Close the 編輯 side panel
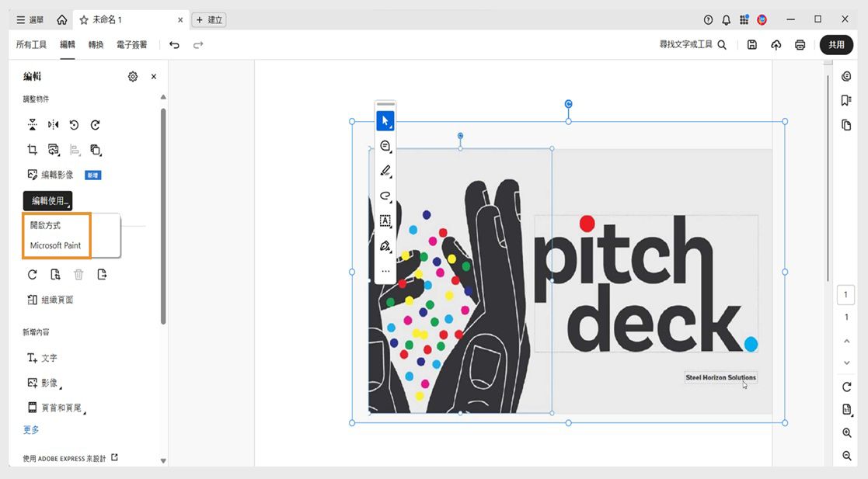 (154, 77)
